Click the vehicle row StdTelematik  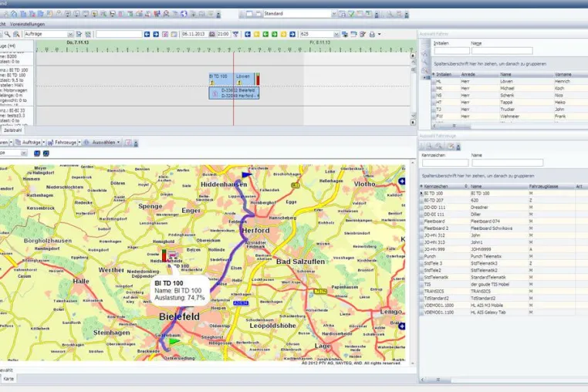504,278
